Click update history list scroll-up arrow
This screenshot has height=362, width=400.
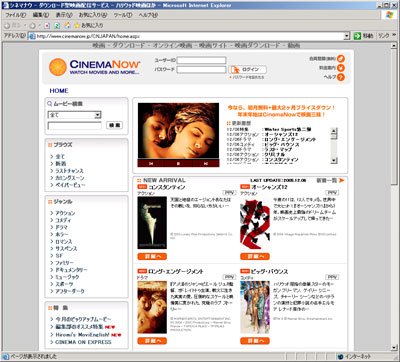pos(334,131)
